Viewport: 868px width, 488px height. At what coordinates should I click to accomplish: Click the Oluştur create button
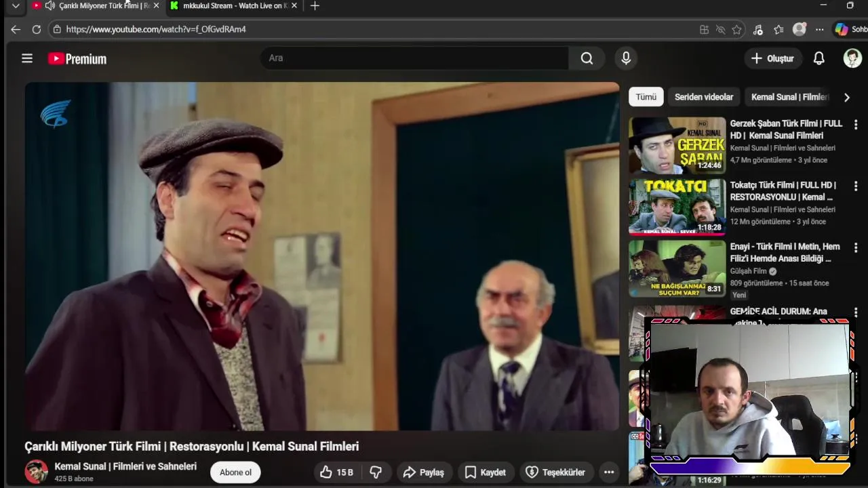(772, 59)
